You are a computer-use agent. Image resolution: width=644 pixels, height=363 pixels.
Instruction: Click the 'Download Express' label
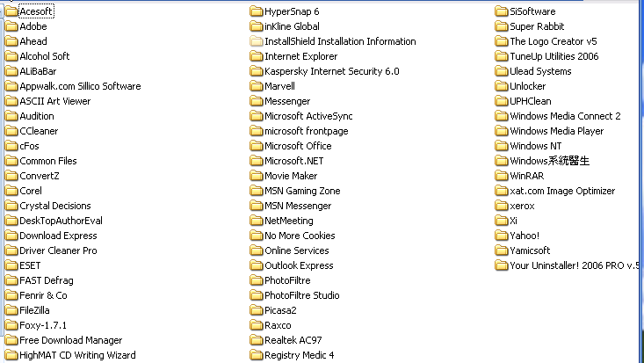coord(58,236)
